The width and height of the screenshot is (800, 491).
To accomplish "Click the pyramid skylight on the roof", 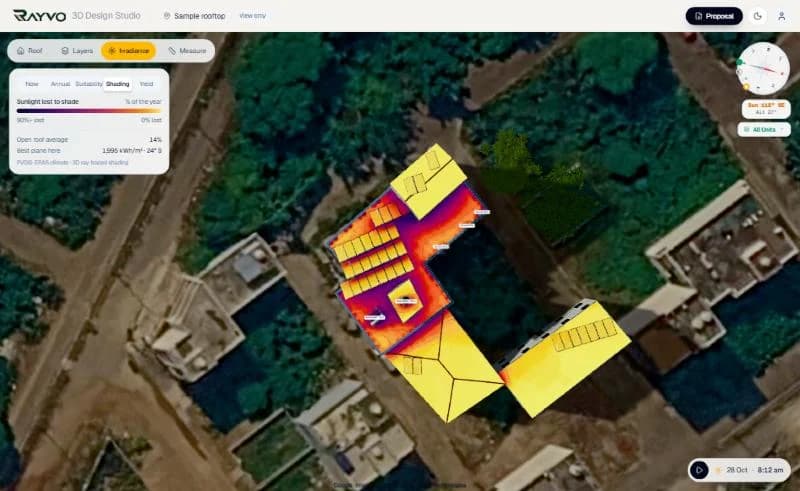I will tap(406, 301).
